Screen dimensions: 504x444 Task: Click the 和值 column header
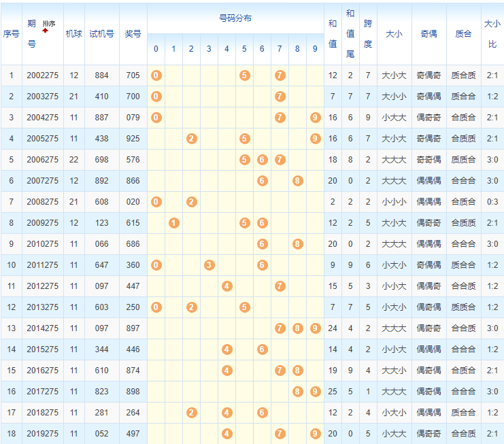tap(333, 33)
